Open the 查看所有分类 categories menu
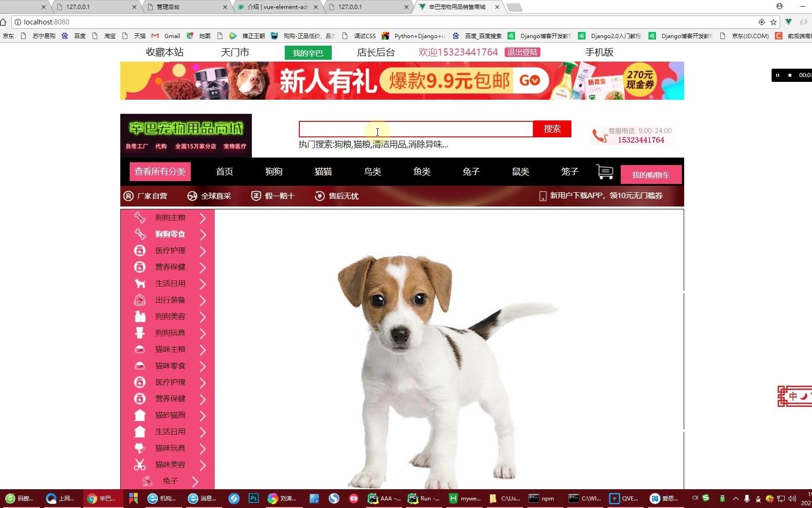Screen dimensions: 812x508 click(160, 171)
